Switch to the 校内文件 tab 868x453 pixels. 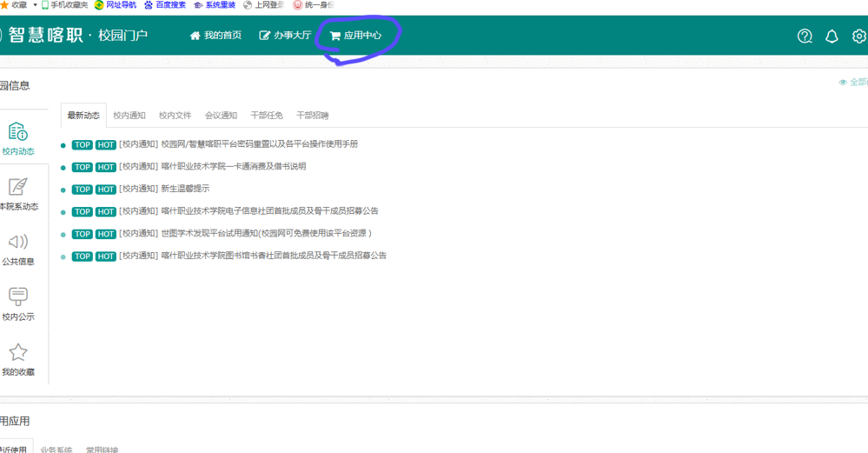175,115
